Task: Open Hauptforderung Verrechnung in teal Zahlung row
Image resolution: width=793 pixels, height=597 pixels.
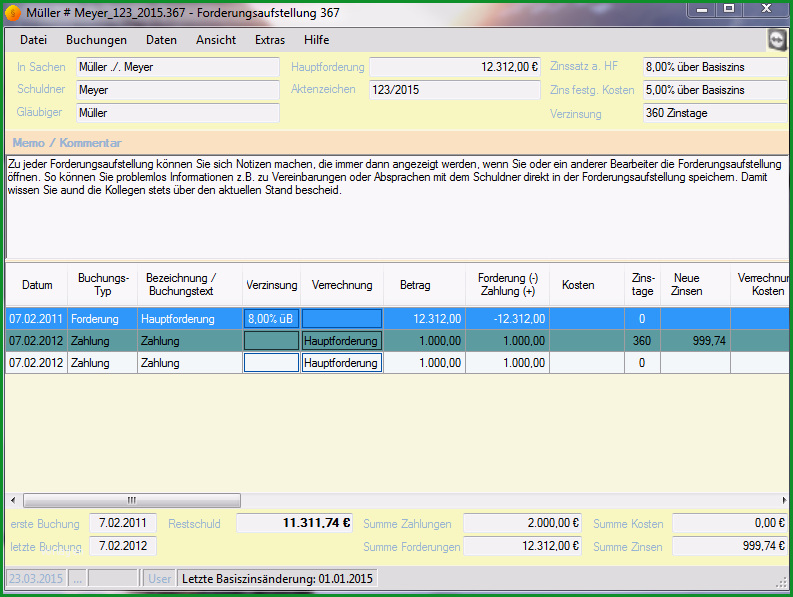Action: click(342, 341)
